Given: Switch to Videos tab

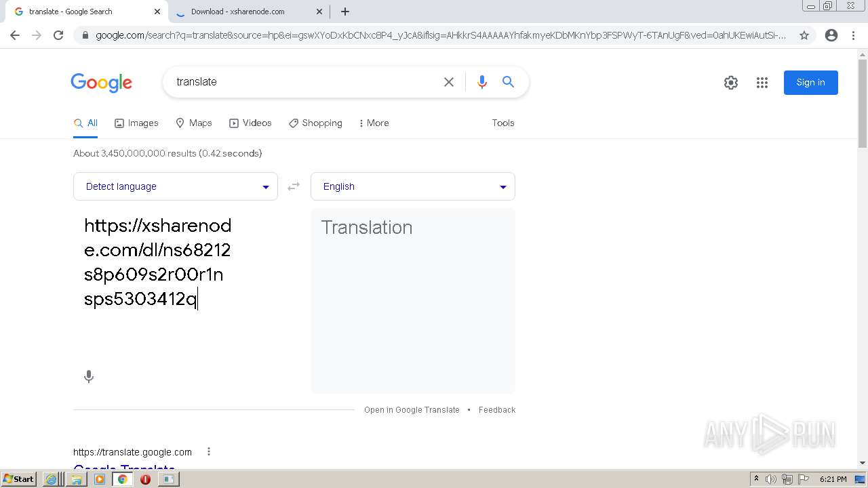Looking at the screenshot, I should [x=250, y=123].
